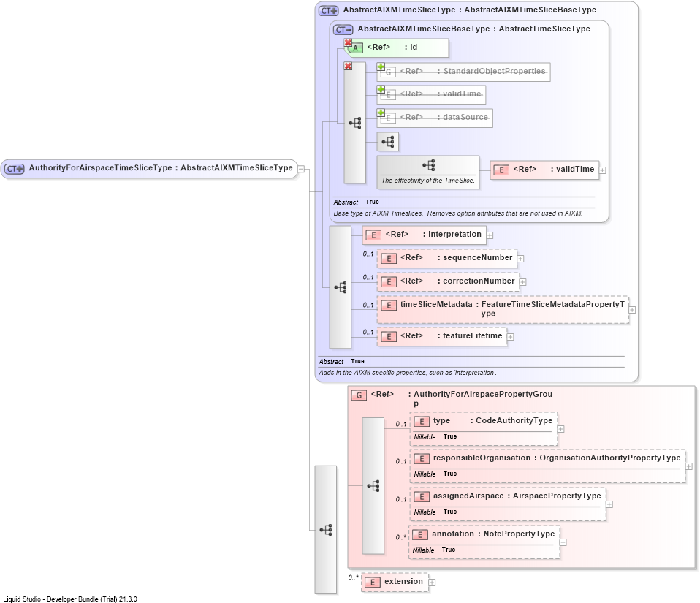Viewport: 700px width, 603px height.
Task: Click the E icon of extension element
Action: point(373,583)
